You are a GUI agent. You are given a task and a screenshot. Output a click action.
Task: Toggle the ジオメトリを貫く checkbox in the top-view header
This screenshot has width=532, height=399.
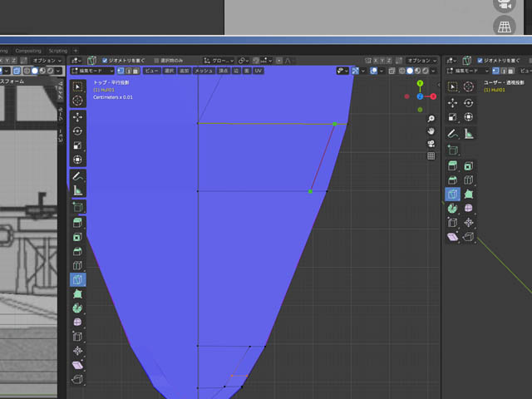point(105,61)
